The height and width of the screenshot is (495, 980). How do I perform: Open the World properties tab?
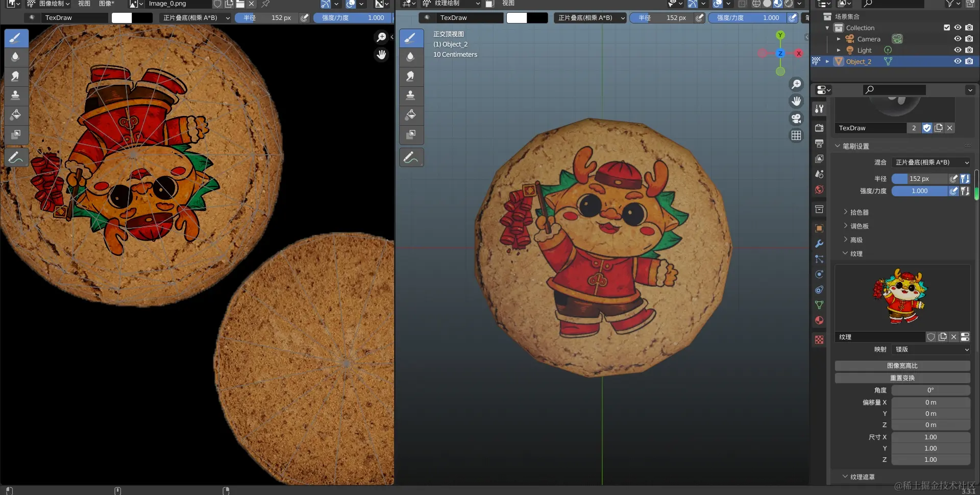[x=819, y=190]
